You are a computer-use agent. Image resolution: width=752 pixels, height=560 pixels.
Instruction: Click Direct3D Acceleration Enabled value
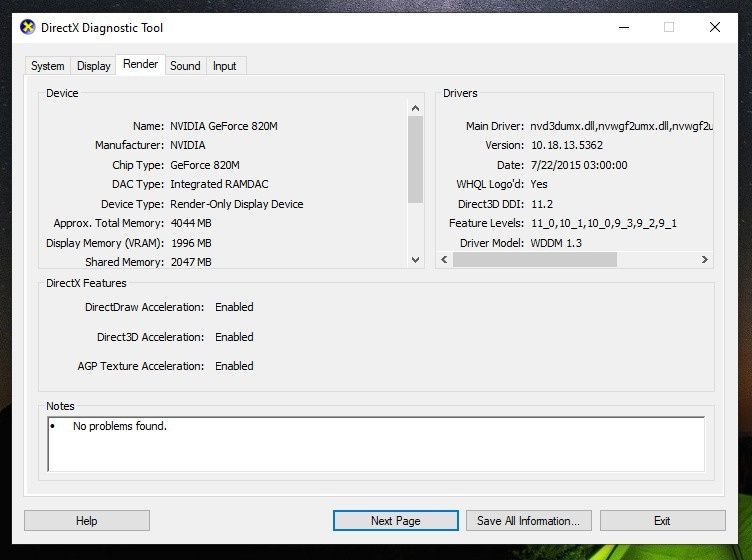(x=234, y=337)
